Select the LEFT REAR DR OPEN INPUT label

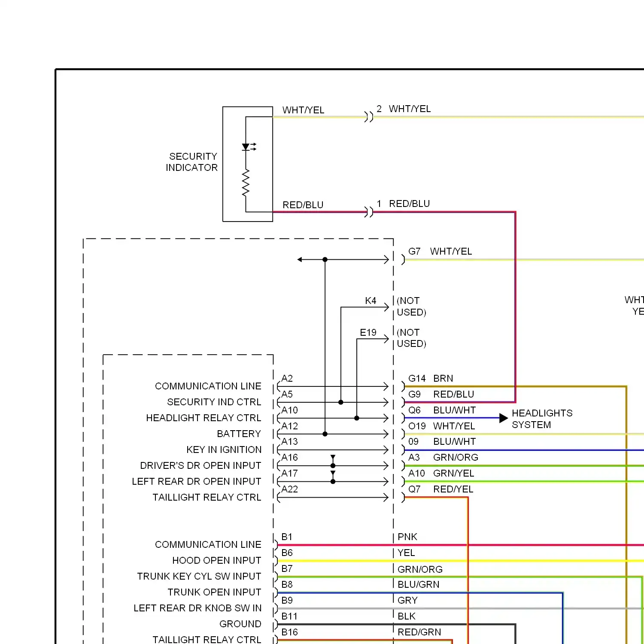(x=196, y=481)
